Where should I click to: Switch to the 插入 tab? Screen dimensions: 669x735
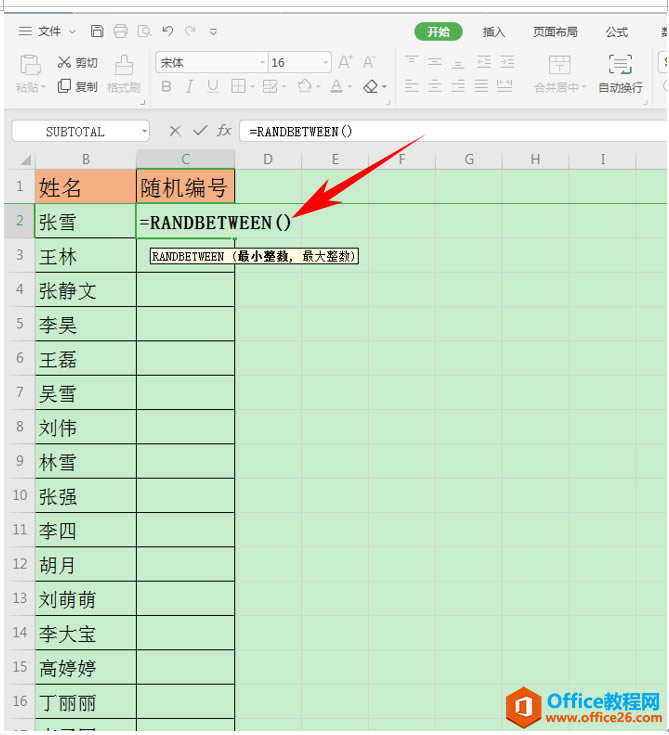pyautogui.click(x=494, y=32)
